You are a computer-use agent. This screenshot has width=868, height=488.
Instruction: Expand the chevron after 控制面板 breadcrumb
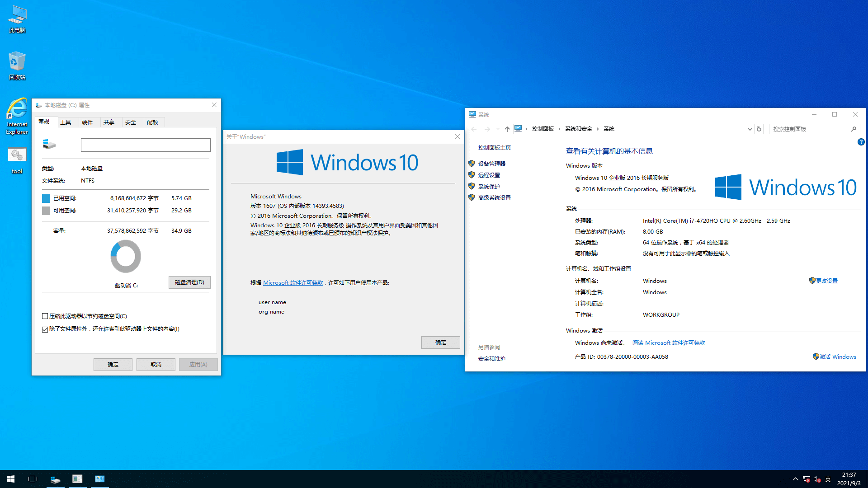[560, 129]
